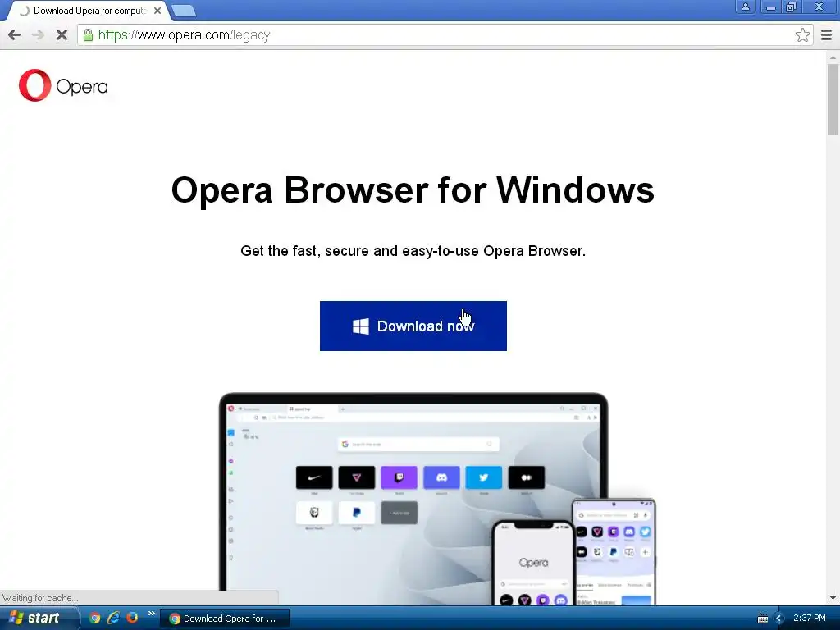Click the Opera logo in the page header

(63, 85)
